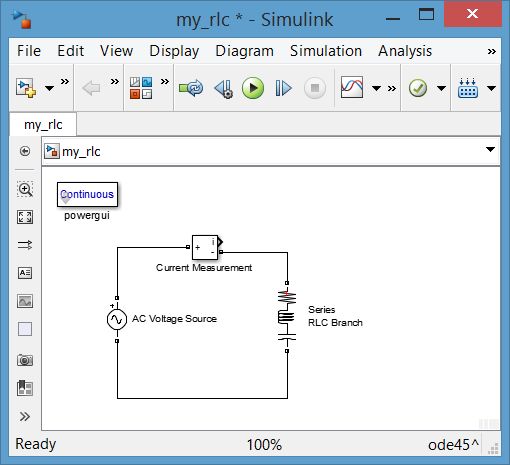Click the New Model toolbar icon
Image resolution: width=510 pixels, height=465 pixels.
26,88
